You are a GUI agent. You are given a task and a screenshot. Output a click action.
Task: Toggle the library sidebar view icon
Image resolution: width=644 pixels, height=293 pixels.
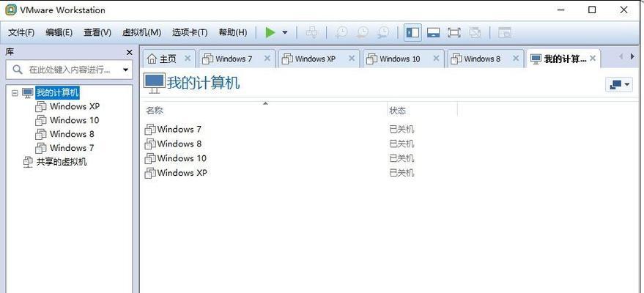coord(412,32)
